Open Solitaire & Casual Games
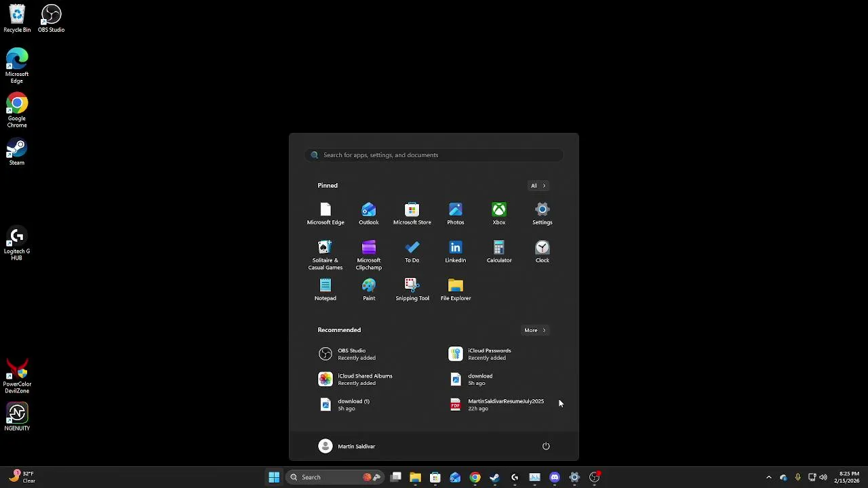Image resolution: width=868 pixels, height=488 pixels. 325,256
